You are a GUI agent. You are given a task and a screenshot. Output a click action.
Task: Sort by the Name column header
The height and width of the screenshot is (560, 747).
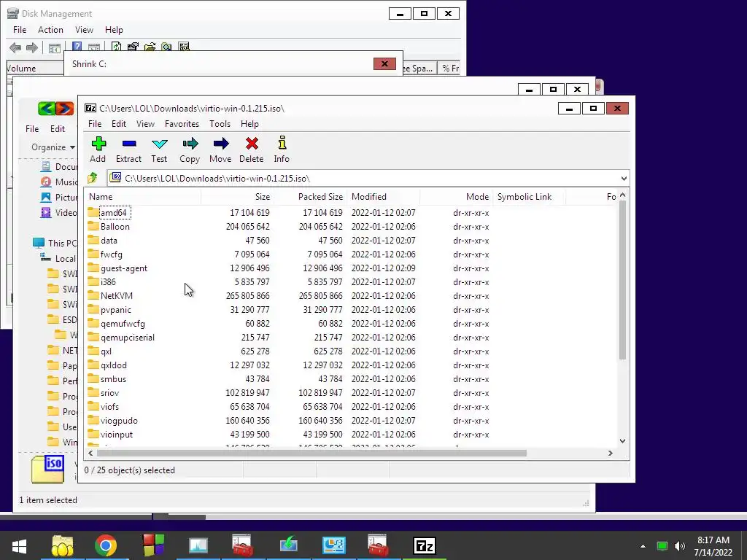pyautogui.click(x=143, y=197)
